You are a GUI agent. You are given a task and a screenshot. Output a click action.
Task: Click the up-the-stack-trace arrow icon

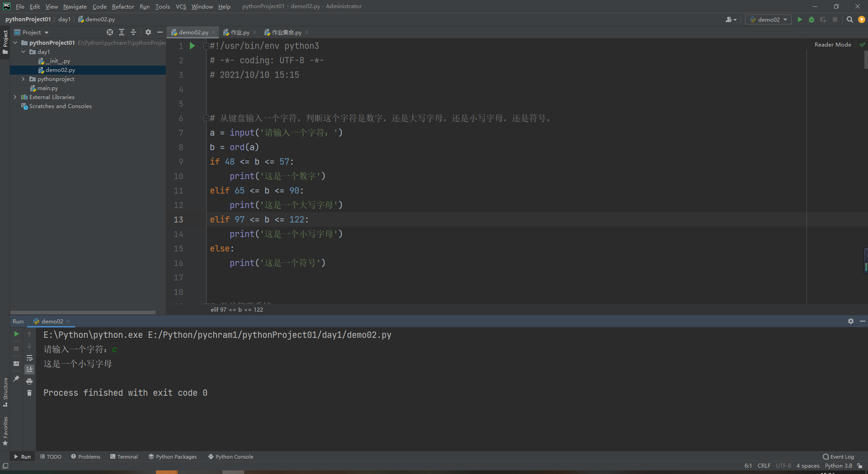coord(29,334)
